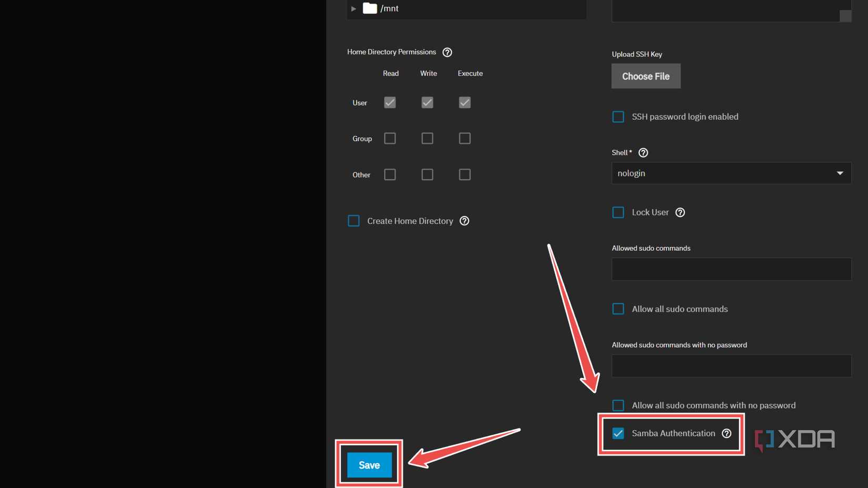Viewport: 868px width, 488px height.
Task: Click Choose File to upload SSH key
Action: pos(646,76)
